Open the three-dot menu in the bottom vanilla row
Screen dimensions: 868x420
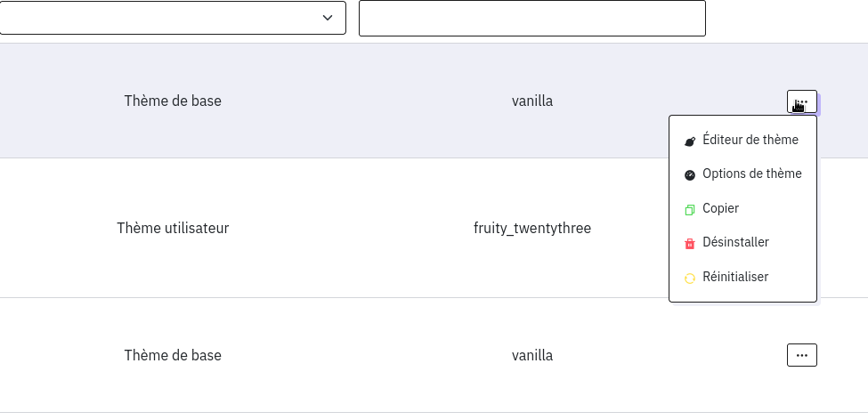click(x=801, y=355)
